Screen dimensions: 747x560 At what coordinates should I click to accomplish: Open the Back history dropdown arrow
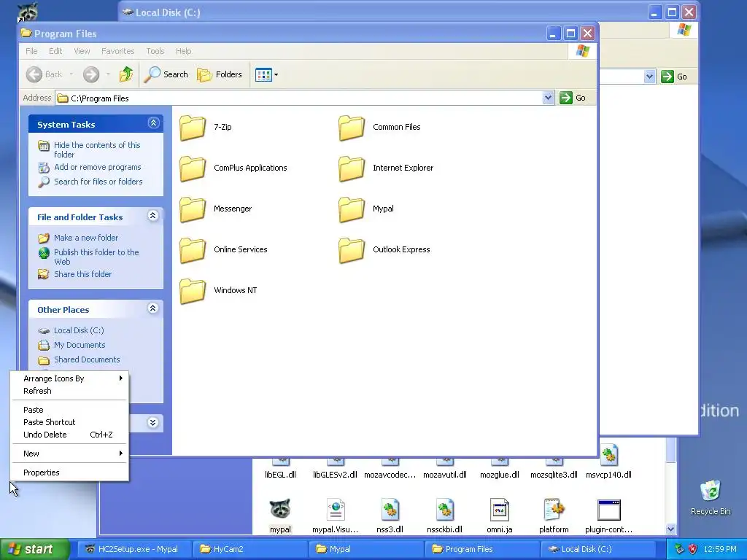click(x=71, y=74)
